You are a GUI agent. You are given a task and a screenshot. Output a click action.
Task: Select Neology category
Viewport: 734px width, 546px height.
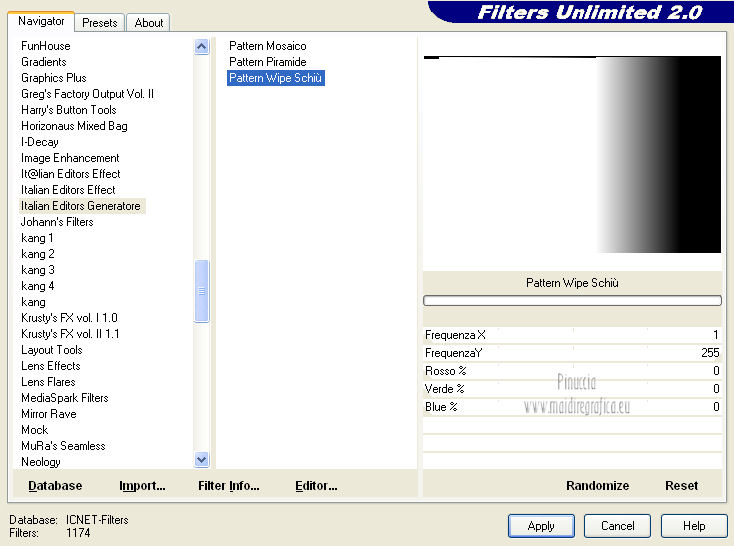41,462
